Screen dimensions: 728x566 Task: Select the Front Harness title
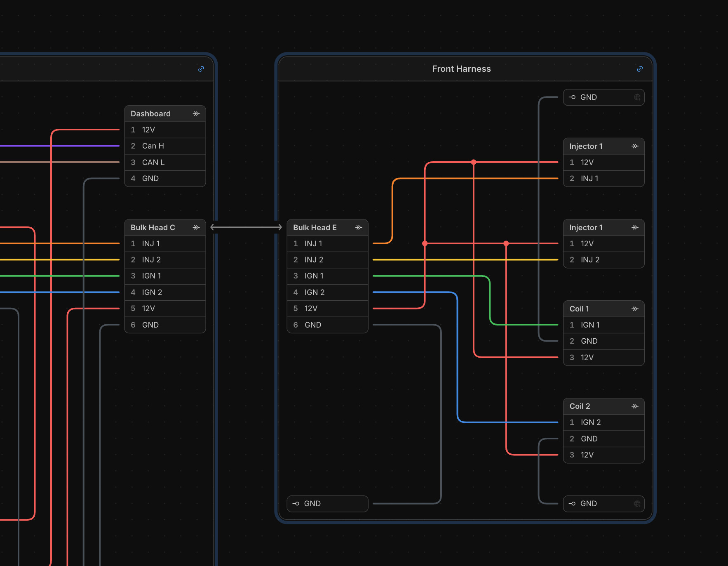click(461, 69)
